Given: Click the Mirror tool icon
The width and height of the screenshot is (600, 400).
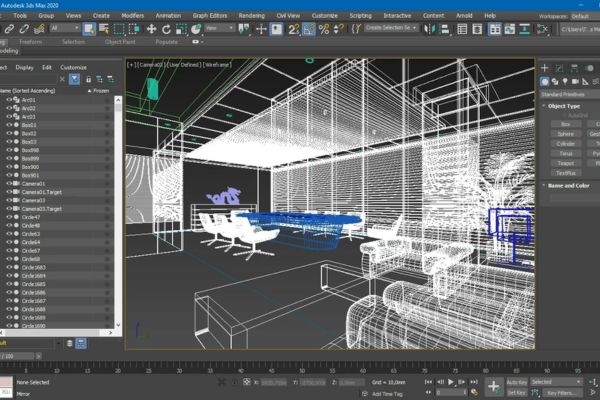Looking at the screenshot, I should 429,29.
